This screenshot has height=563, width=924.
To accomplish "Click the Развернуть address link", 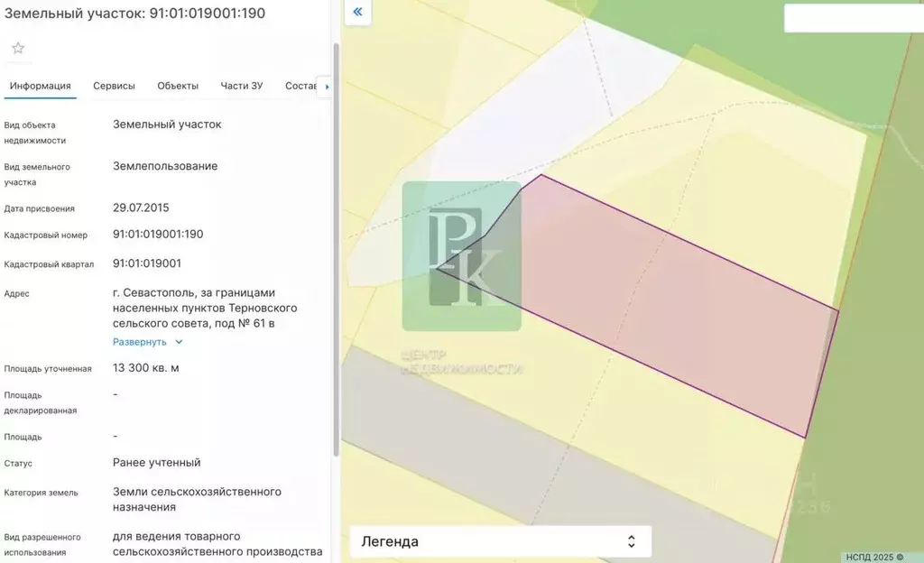I will click(x=140, y=342).
